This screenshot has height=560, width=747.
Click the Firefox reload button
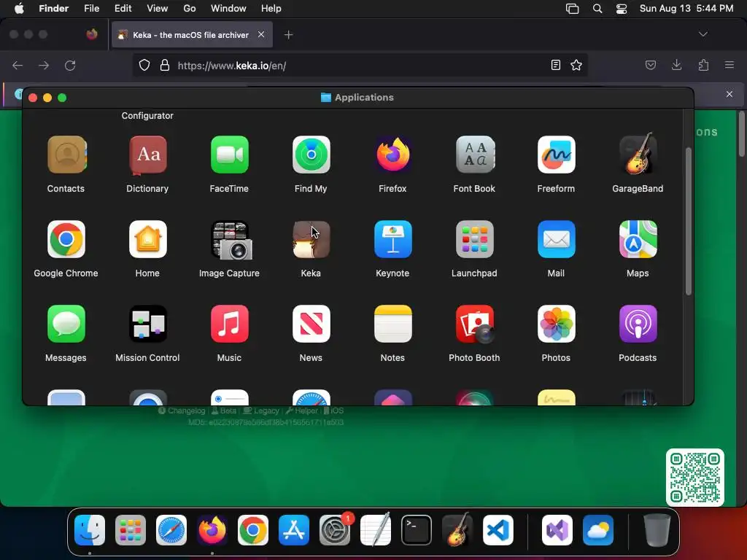pos(70,65)
